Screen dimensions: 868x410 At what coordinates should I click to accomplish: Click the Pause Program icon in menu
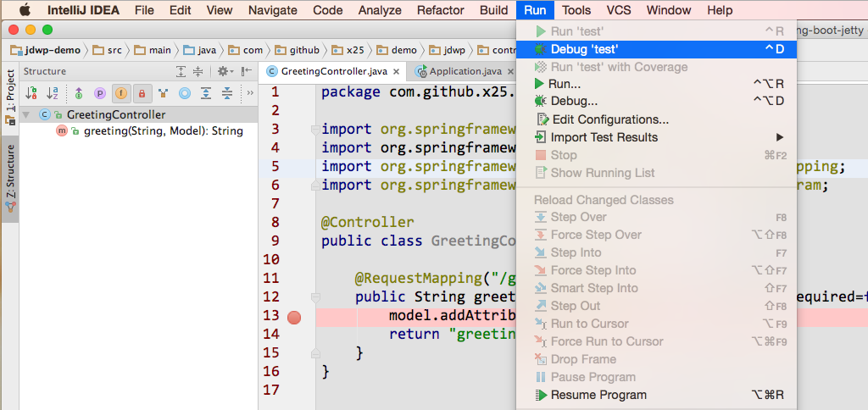click(541, 377)
